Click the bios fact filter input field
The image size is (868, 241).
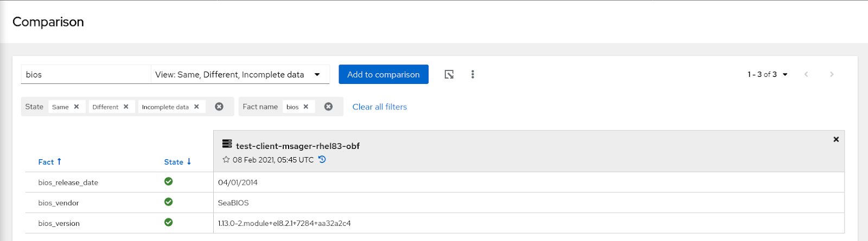[x=85, y=74]
